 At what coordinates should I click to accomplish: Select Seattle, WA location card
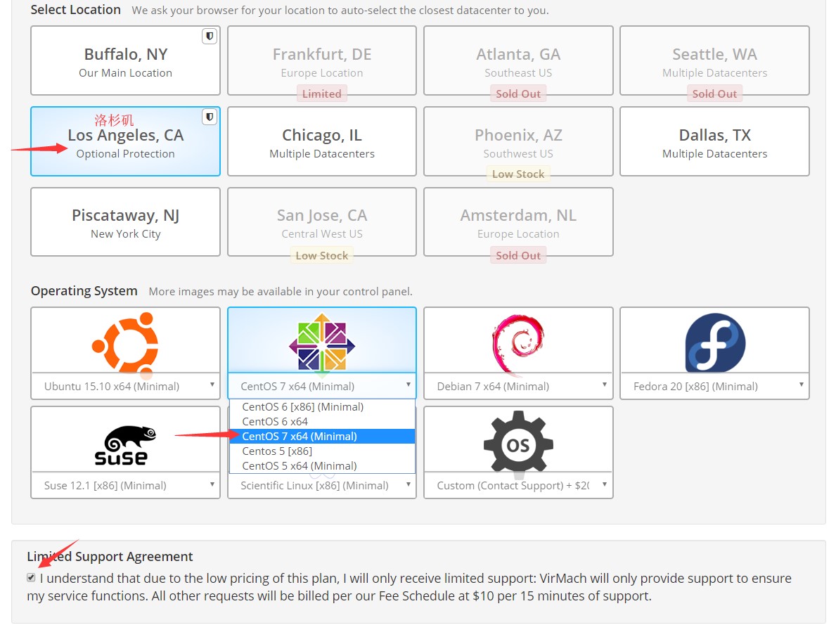(x=714, y=60)
